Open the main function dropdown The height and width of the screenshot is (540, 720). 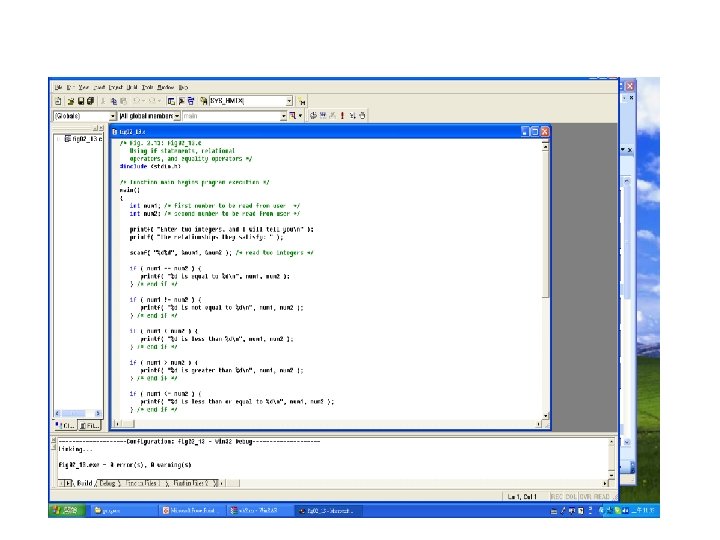(283, 116)
